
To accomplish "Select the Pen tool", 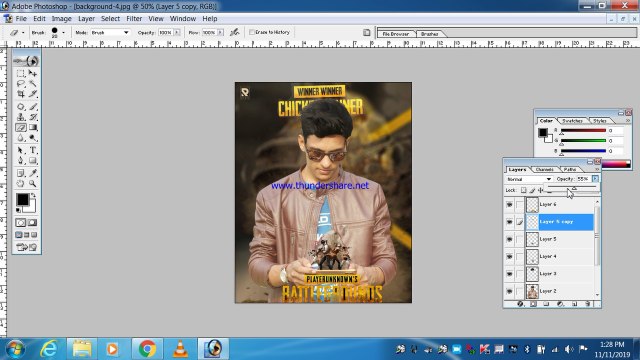I will (x=20, y=160).
